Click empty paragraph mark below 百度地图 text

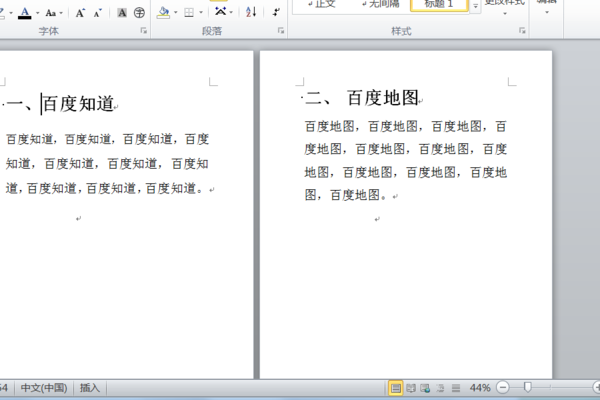tap(377, 219)
